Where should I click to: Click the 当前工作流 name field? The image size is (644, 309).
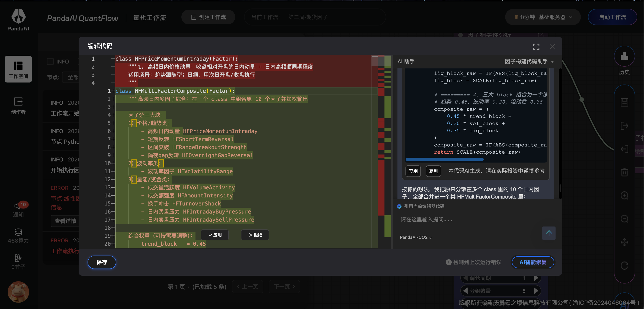315,17
